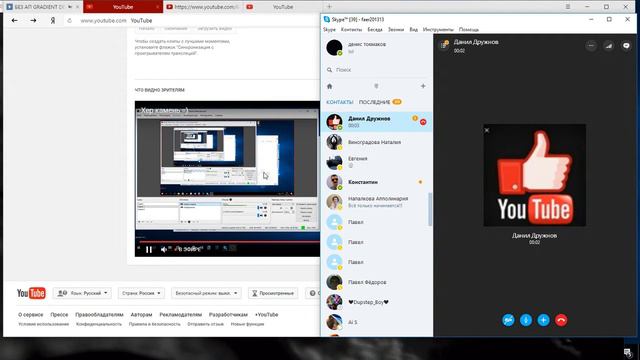Hang up with the red end call button
The image size is (640, 360).
click(x=561, y=320)
